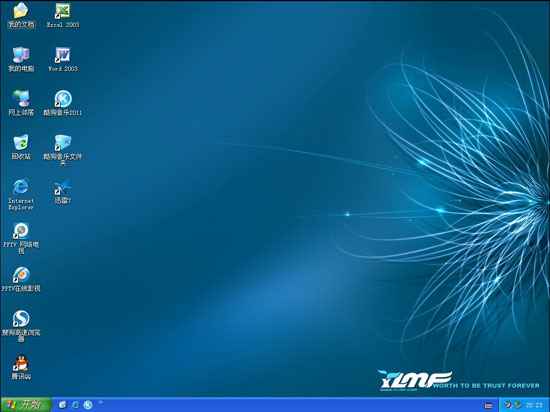Expand the quick launch overflow chevron
The image size is (550, 412).
[101, 402]
